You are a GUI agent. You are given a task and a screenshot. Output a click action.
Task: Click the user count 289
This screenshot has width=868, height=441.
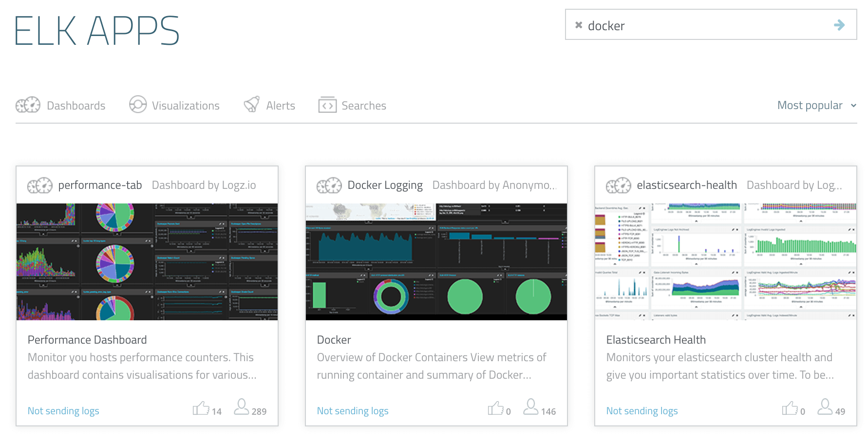tap(259, 412)
